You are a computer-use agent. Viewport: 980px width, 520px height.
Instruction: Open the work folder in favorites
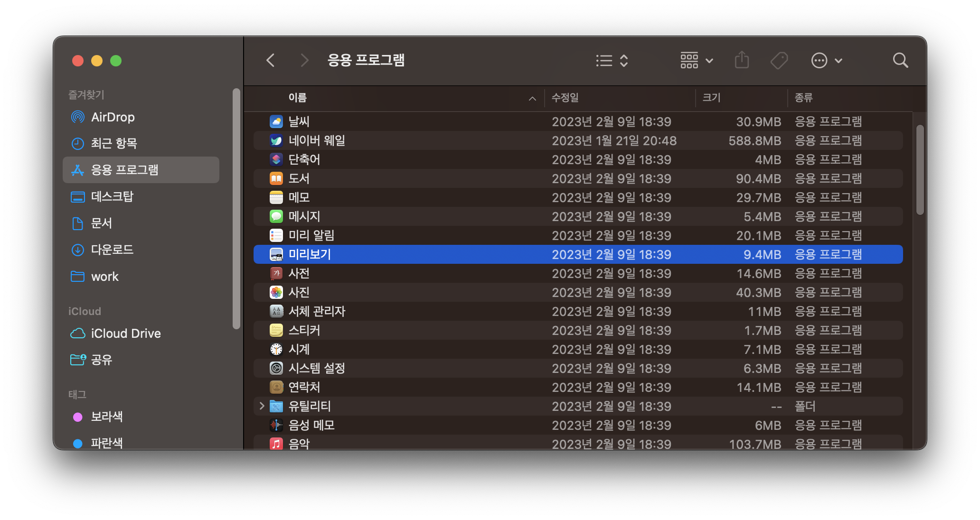(105, 277)
